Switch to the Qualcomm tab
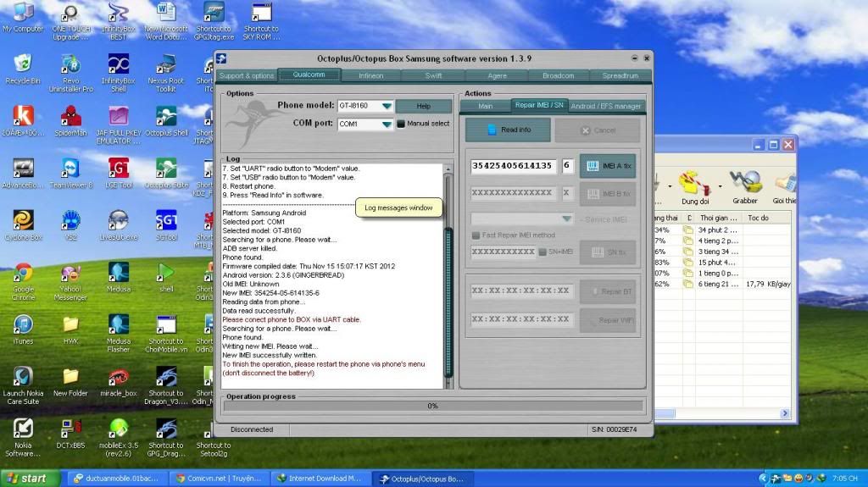Image resolution: width=868 pixels, height=487 pixels. (309, 75)
